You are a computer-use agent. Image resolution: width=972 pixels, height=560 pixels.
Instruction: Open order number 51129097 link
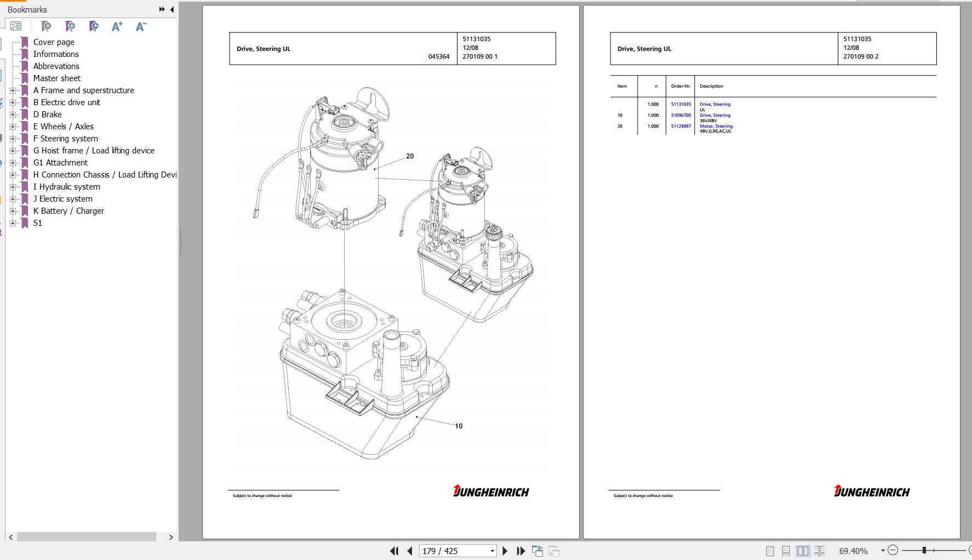[681, 126]
